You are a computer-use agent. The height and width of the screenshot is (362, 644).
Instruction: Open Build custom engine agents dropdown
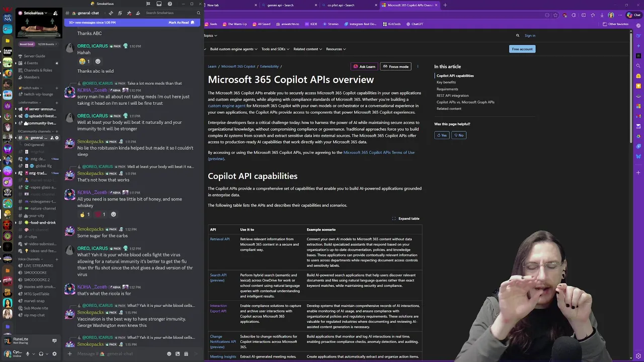click(233, 49)
